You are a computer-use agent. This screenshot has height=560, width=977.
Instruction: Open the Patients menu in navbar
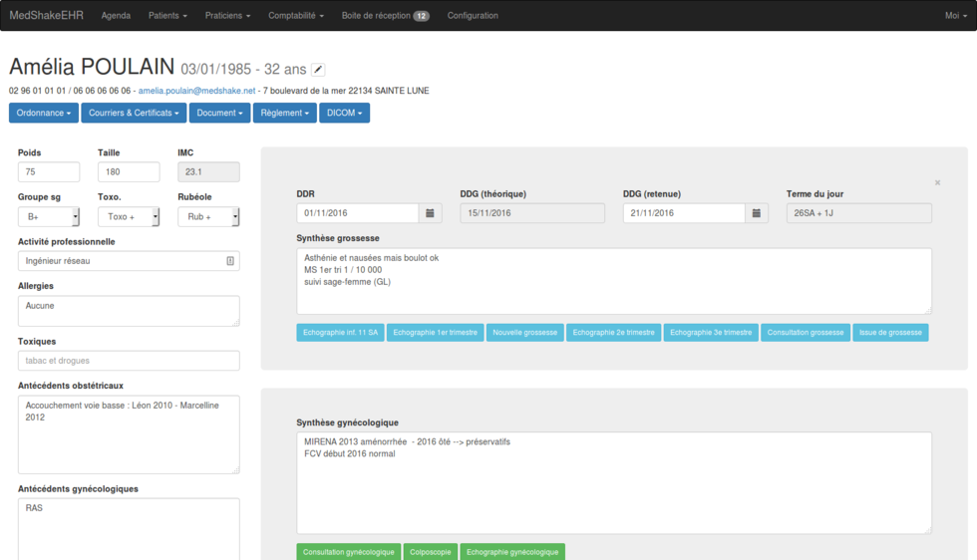[167, 16]
